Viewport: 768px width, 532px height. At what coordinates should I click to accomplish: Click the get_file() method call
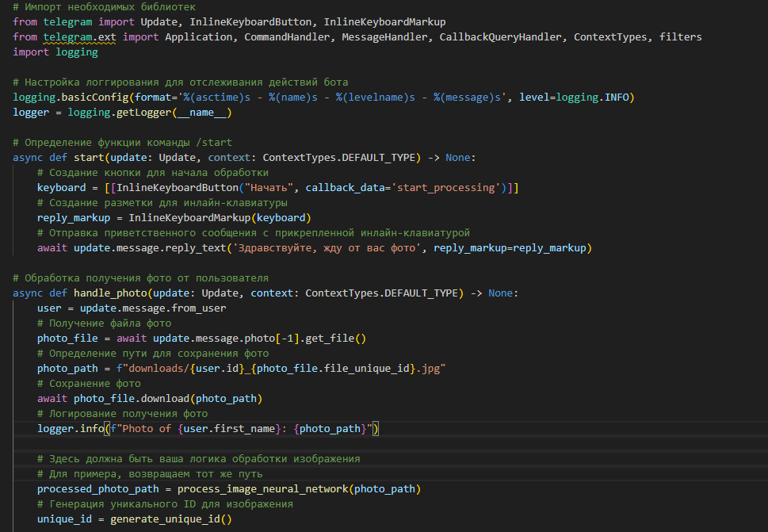click(335, 338)
